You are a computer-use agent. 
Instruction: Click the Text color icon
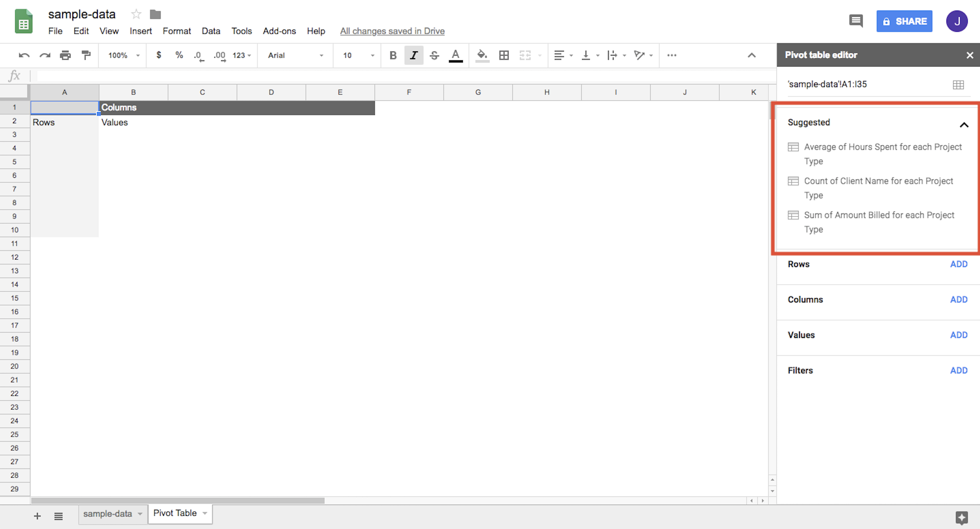tap(456, 55)
